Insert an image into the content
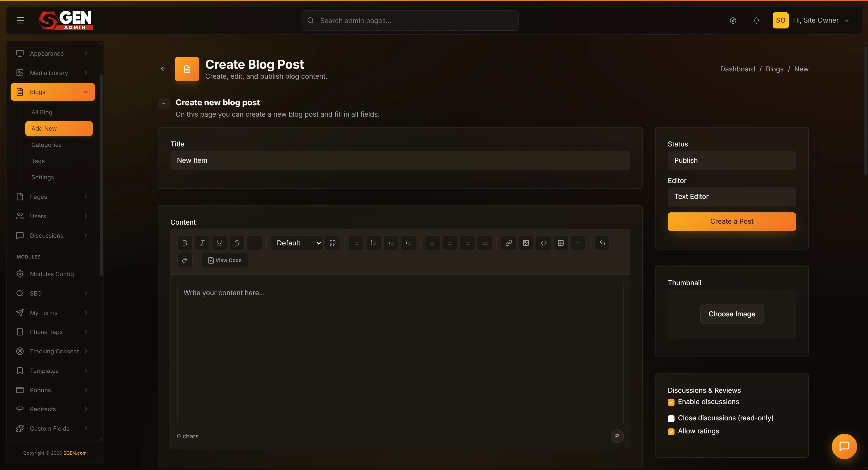868x470 pixels. 526,243
